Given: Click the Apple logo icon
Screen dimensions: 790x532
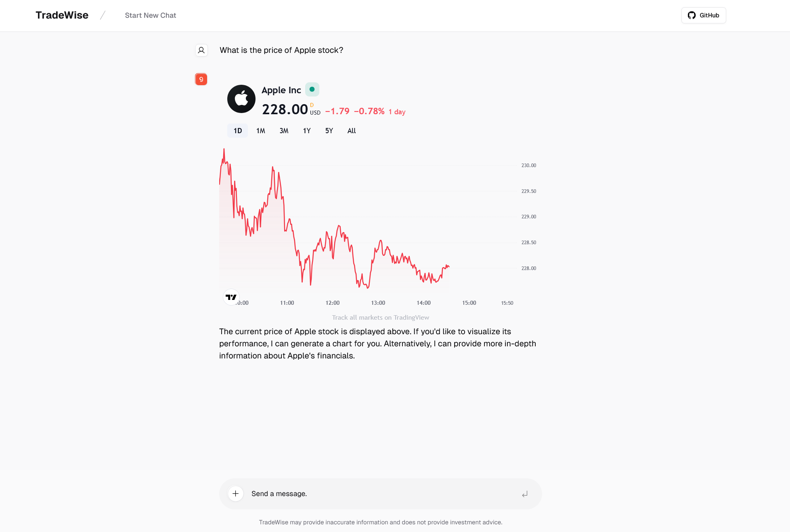Looking at the screenshot, I should pos(241,98).
